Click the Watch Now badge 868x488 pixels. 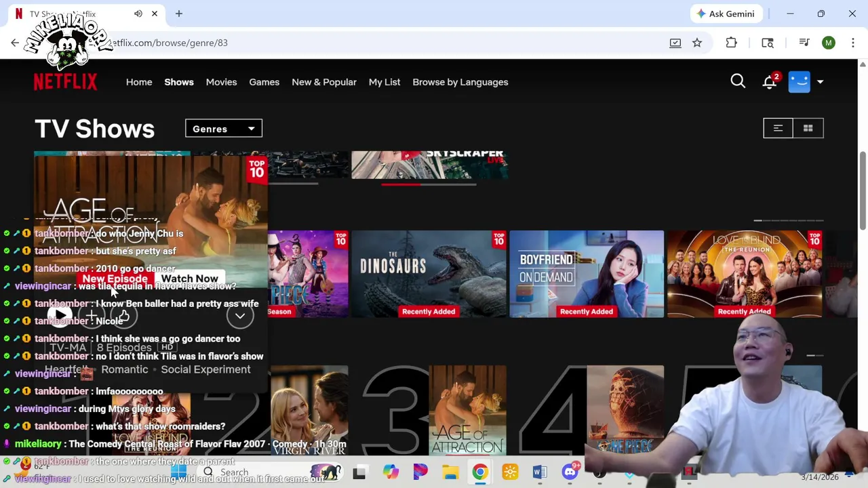[x=190, y=279]
